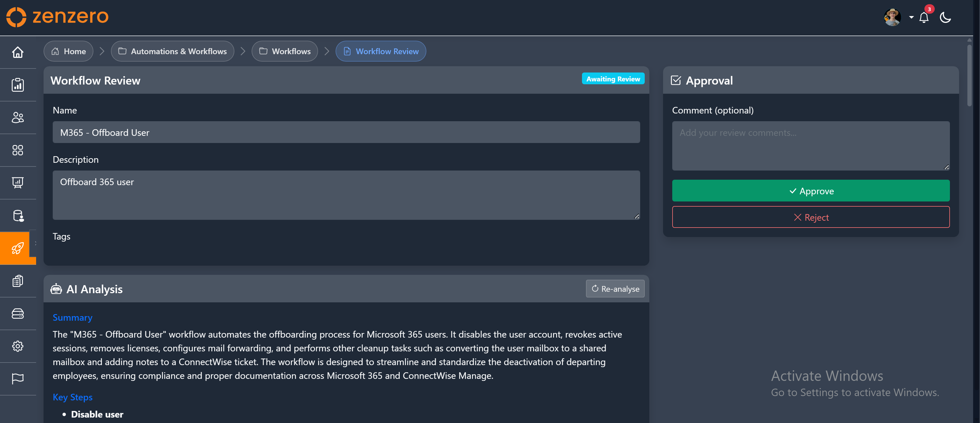The height and width of the screenshot is (423, 980).
Task: Click the Summary heading
Action: pyautogui.click(x=72, y=317)
